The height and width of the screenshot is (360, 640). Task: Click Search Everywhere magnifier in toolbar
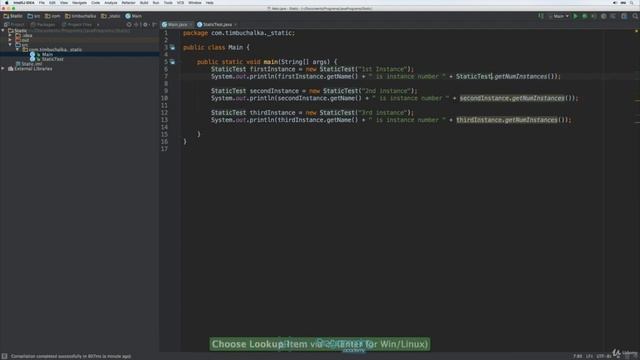click(x=635, y=16)
